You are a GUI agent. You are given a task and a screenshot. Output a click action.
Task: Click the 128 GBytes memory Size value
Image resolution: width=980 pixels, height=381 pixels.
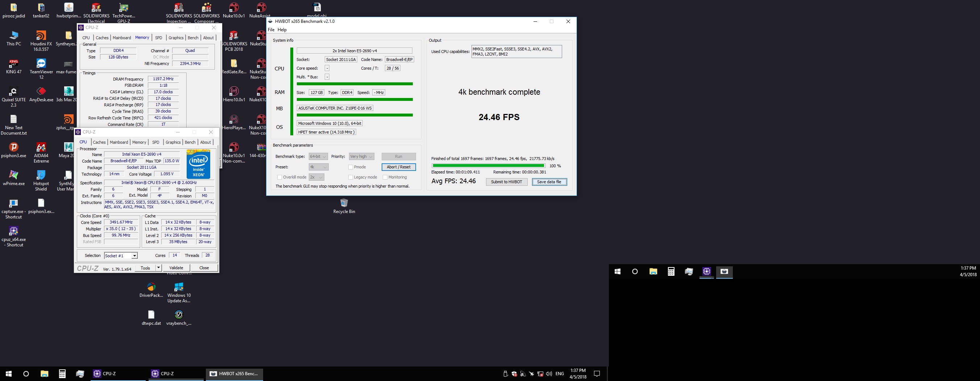[118, 57]
